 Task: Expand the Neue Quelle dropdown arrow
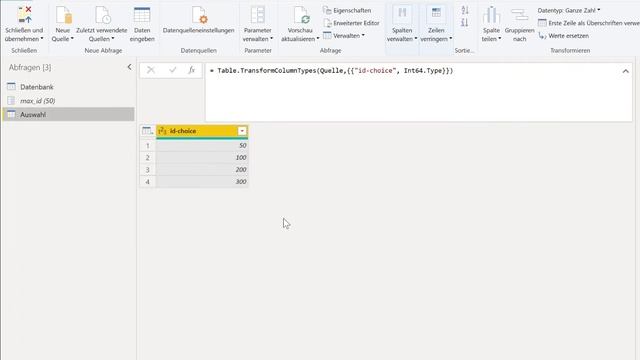72,39
